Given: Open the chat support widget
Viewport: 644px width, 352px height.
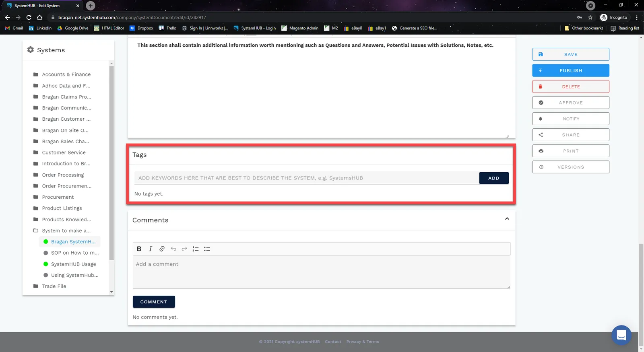Looking at the screenshot, I should click(621, 335).
